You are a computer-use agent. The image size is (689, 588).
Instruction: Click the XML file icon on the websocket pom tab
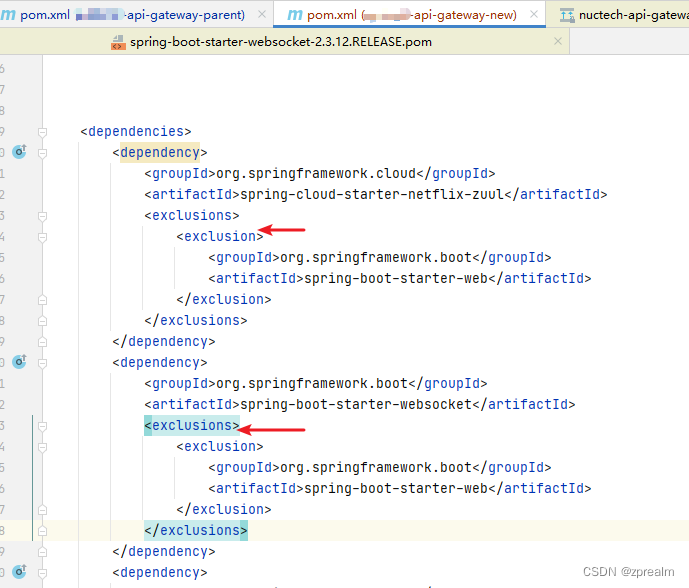(118, 42)
